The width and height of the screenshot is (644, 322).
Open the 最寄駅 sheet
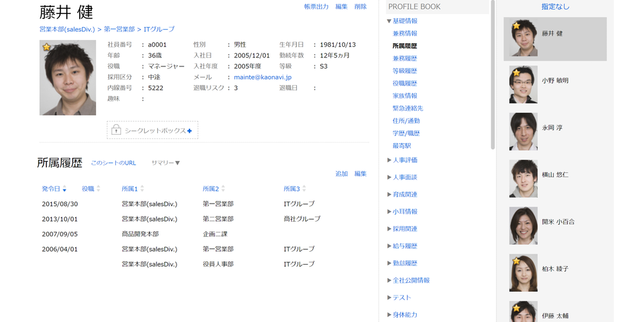point(402,146)
